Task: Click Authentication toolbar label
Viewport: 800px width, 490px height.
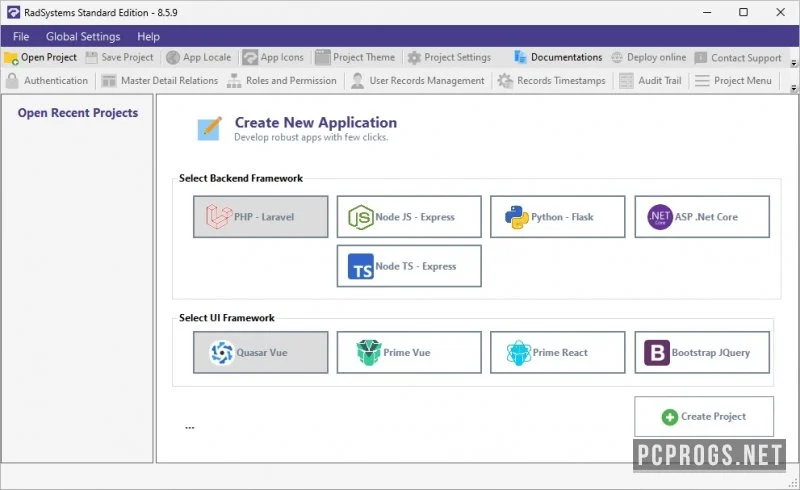Action: 56,81
